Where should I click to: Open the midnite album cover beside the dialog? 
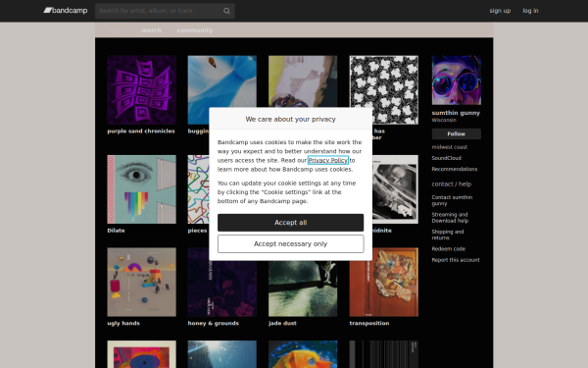tap(395, 189)
